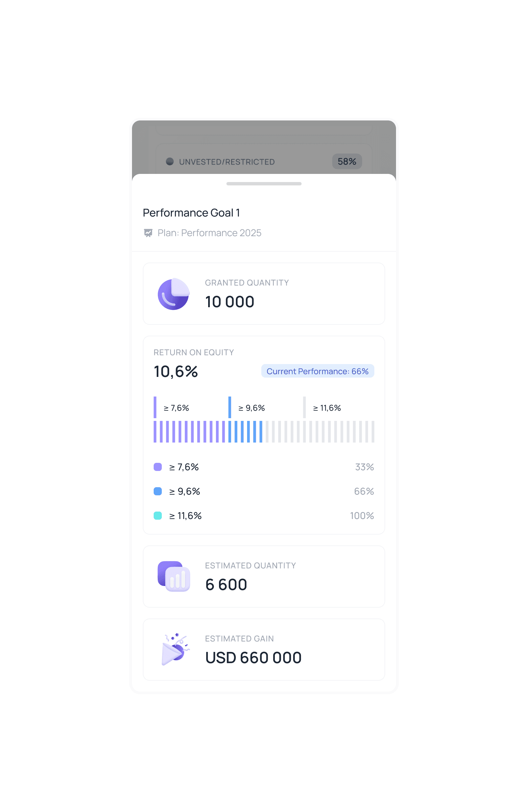528x812 pixels.
Task: Click the striped return on equity progress bar
Action: tap(264, 432)
